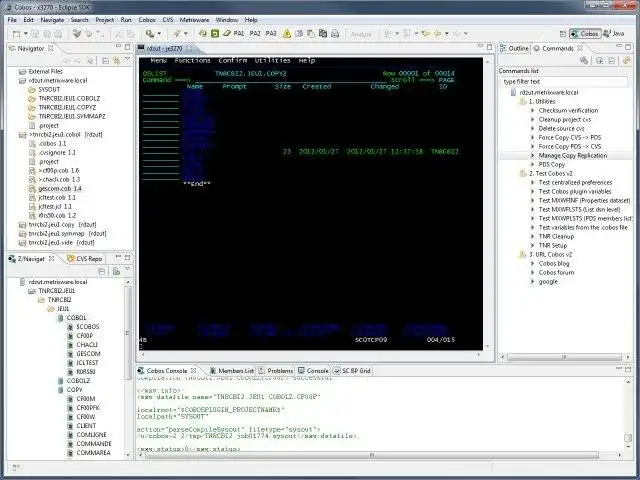
Task: Switch to the Outline tab
Action: pyautogui.click(x=515, y=48)
